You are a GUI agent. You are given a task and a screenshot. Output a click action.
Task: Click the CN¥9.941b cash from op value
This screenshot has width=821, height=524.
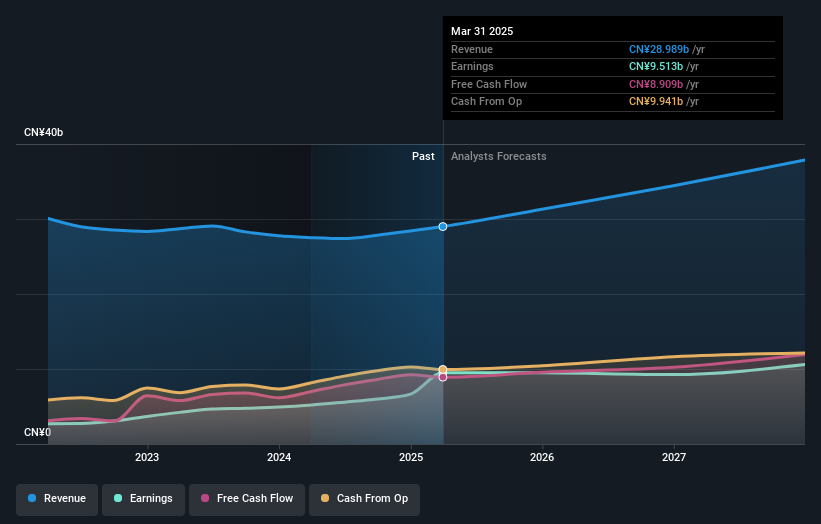(656, 102)
